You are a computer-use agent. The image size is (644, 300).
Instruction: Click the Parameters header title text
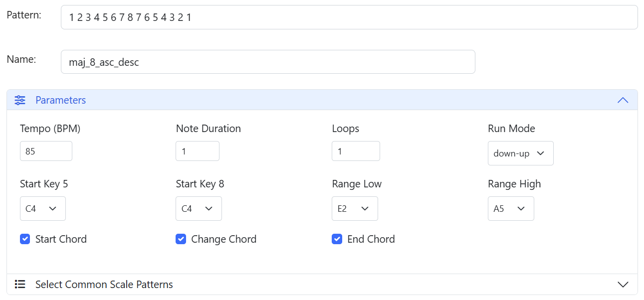[60, 100]
